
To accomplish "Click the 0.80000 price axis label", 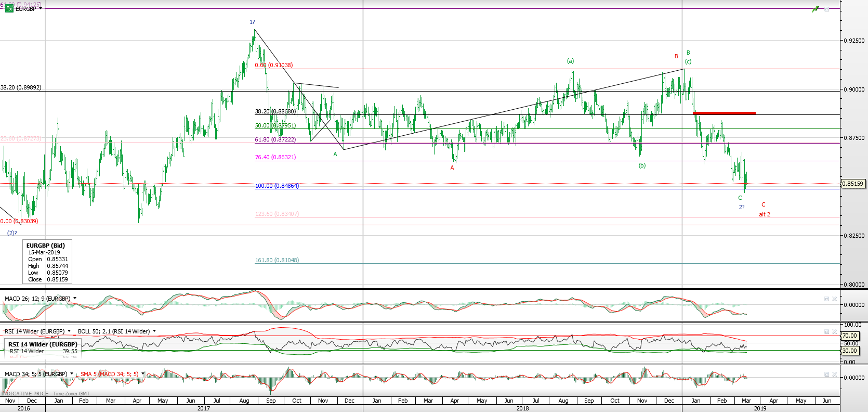I will (x=854, y=285).
